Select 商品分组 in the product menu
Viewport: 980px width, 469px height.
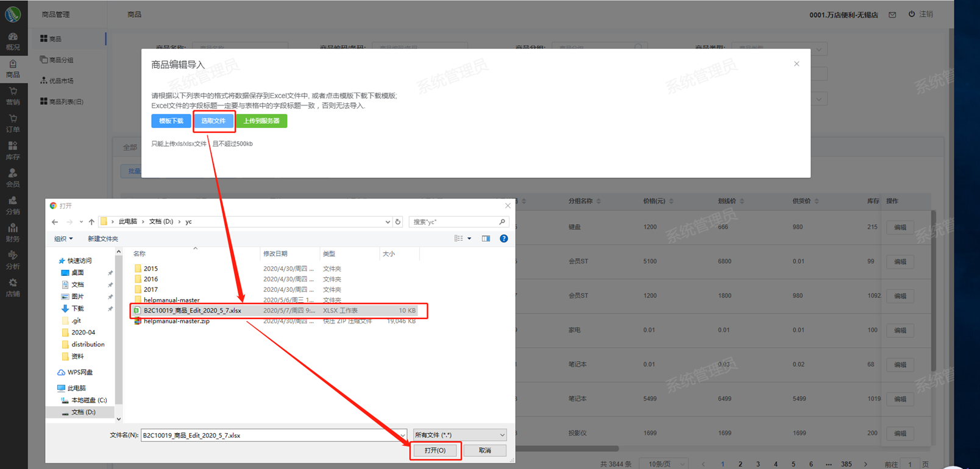coord(57,60)
